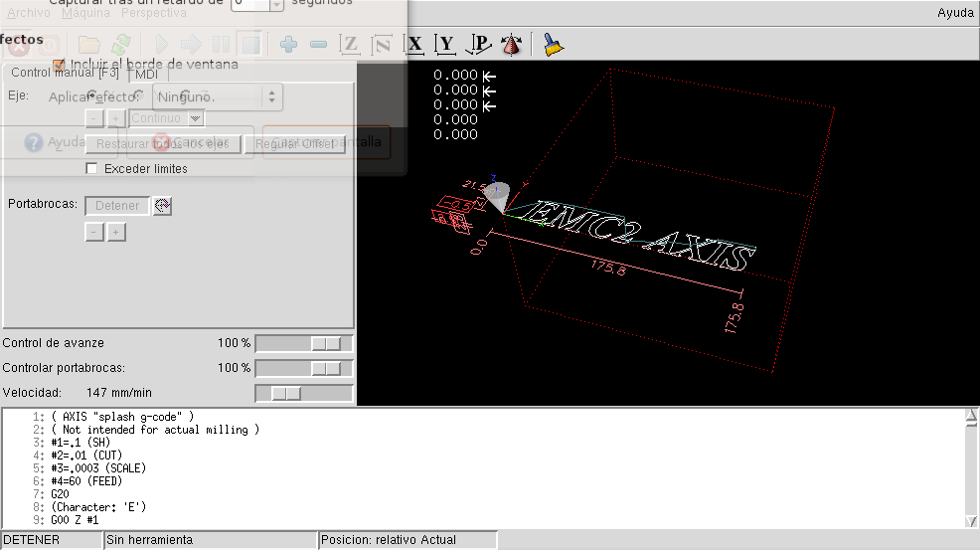This screenshot has width=980, height=550.
Task: Open the Ninguno effect dropdown
Action: (218, 97)
